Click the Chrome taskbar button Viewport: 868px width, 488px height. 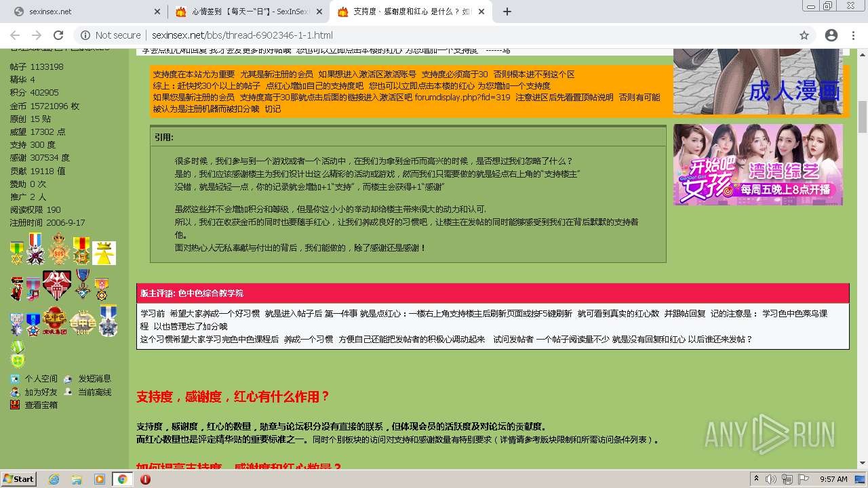tap(122, 479)
